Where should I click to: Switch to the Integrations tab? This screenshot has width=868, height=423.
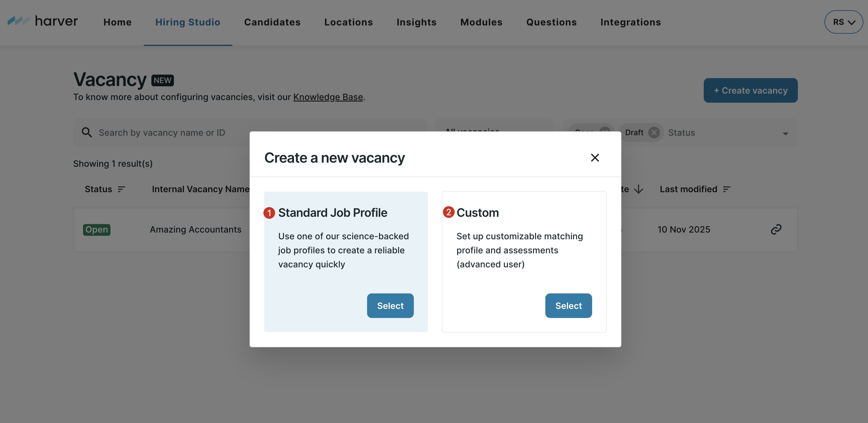(x=630, y=22)
